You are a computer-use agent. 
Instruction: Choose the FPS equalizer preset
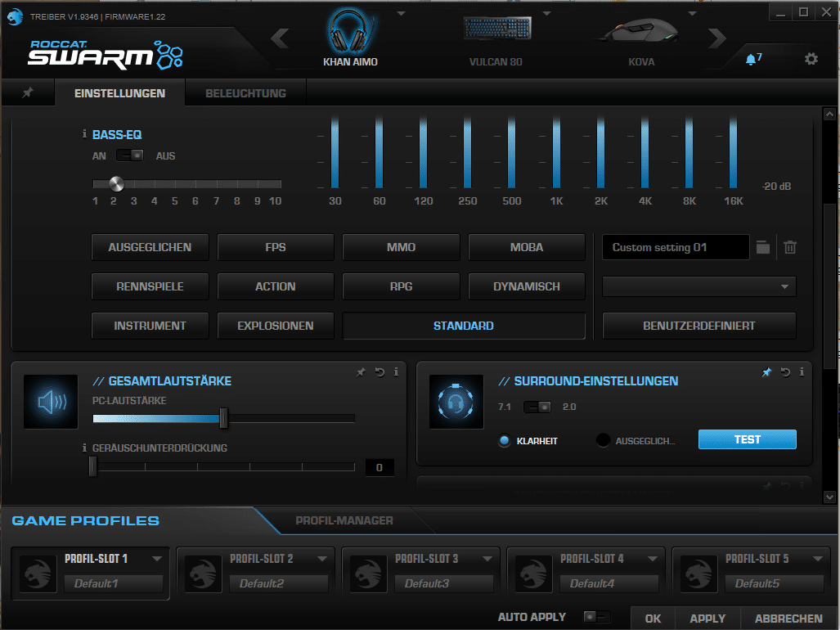coord(276,247)
